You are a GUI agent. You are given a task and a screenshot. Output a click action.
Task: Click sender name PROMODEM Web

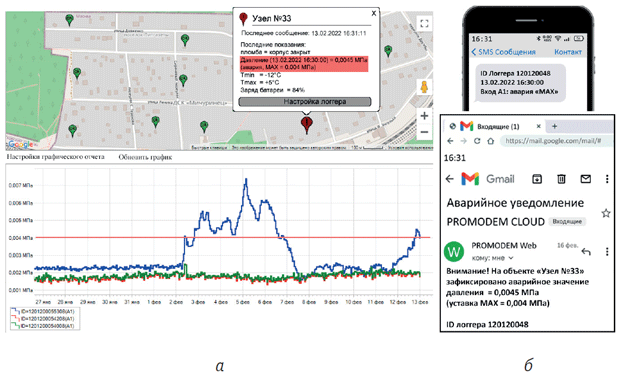[x=504, y=246]
